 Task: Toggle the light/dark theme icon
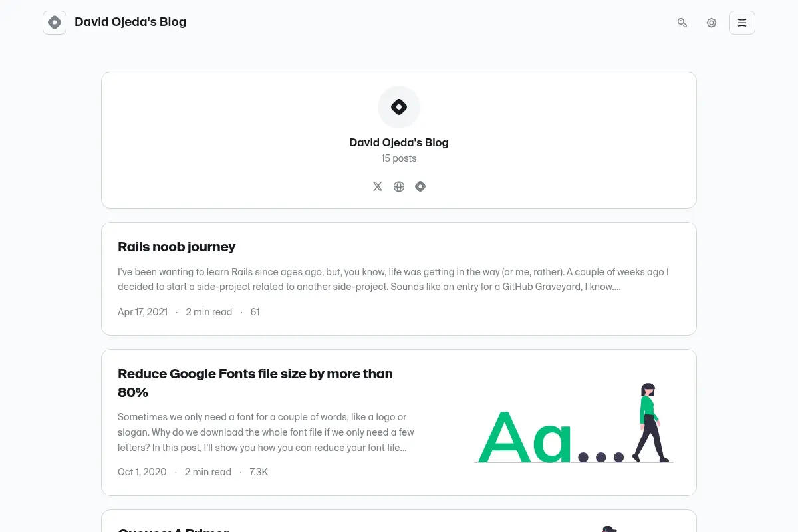click(x=712, y=23)
